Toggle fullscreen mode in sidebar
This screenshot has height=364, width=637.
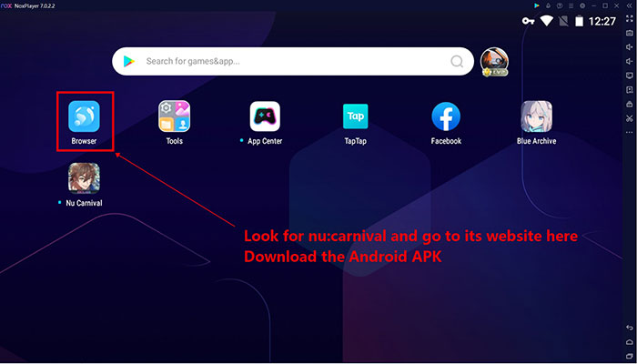click(x=630, y=19)
